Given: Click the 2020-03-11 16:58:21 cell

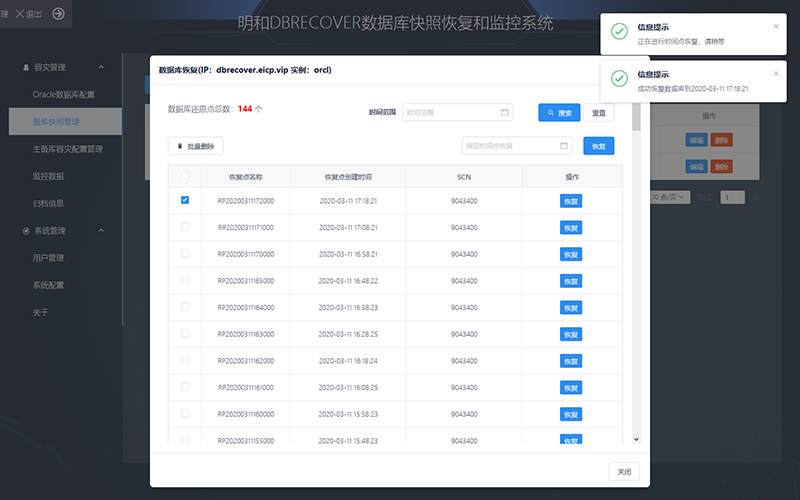Looking at the screenshot, I should click(348, 254).
